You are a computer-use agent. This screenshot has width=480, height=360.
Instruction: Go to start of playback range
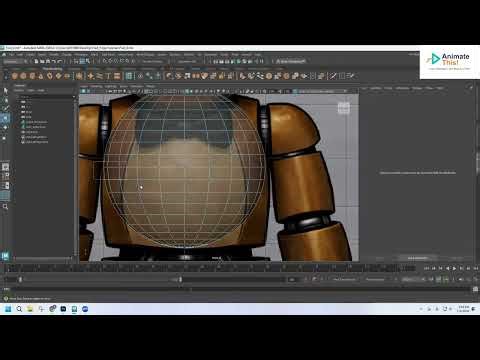(426, 268)
